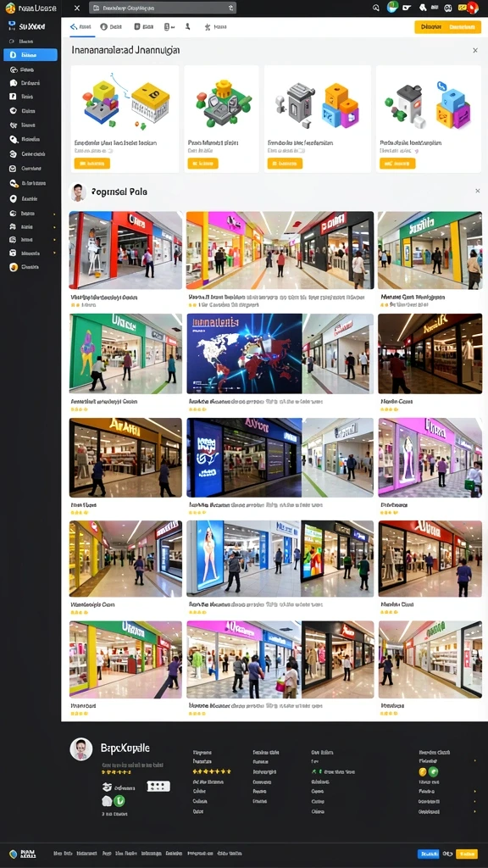Click yellow button under the fourth cube card
488x868 pixels.
[x=397, y=164]
